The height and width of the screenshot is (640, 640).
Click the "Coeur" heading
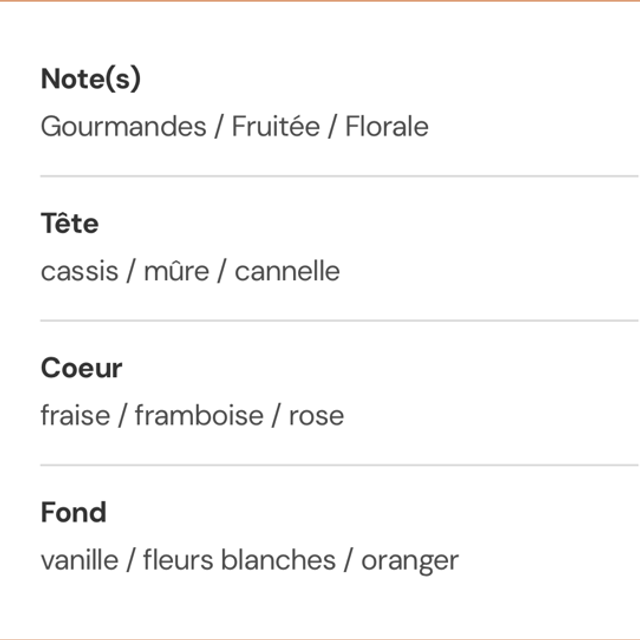click(x=81, y=368)
